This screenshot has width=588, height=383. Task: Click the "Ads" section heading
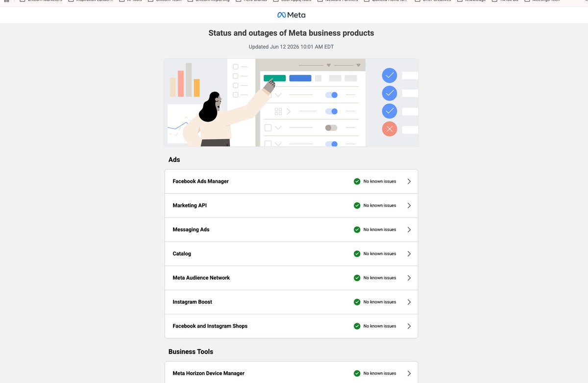click(x=174, y=160)
